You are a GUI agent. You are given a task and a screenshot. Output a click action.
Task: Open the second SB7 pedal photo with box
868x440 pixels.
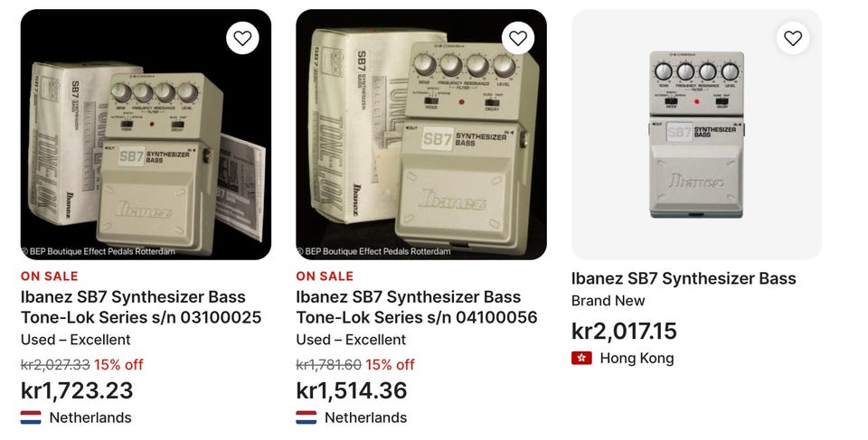click(421, 135)
